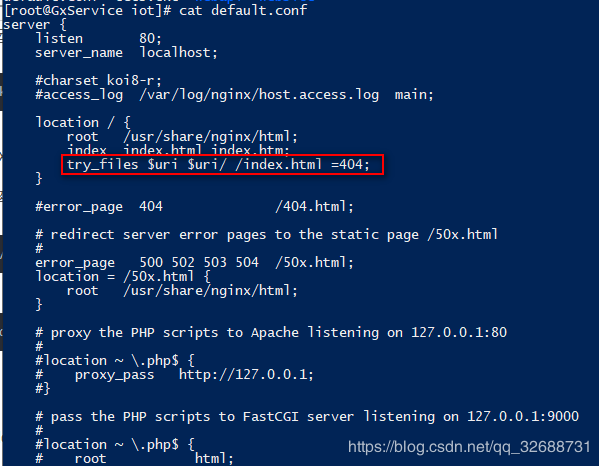The width and height of the screenshot is (599, 466).
Task: Click the root /usr/share/nginx/html line under location /
Action: point(182,137)
